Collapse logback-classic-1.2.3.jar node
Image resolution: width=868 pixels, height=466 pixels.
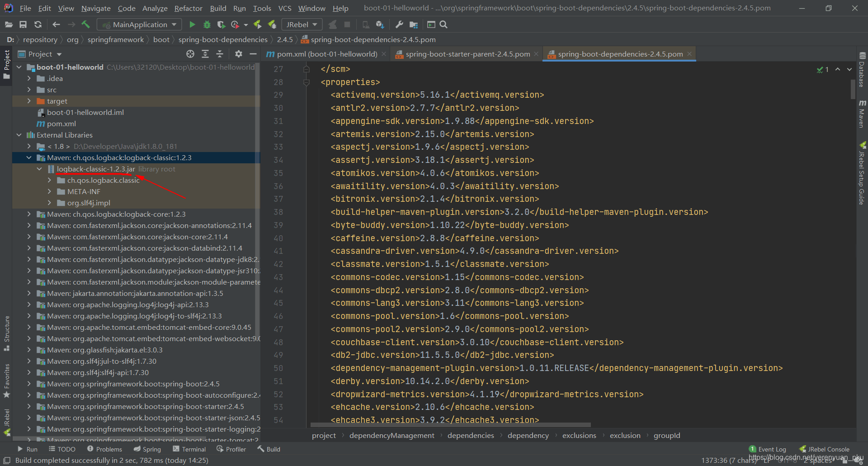pyautogui.click(x=39, y=169)
